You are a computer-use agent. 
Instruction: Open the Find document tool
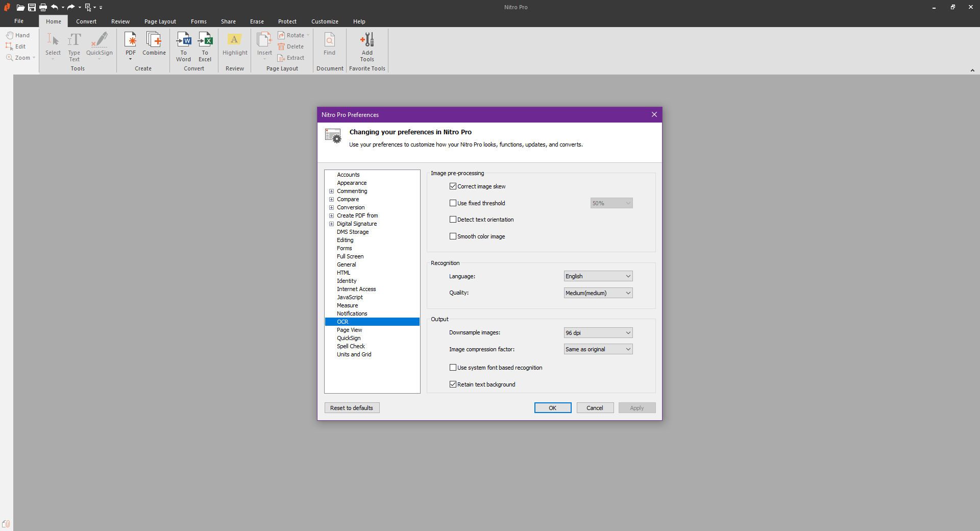pyautogui.click(x=330, y=44)
